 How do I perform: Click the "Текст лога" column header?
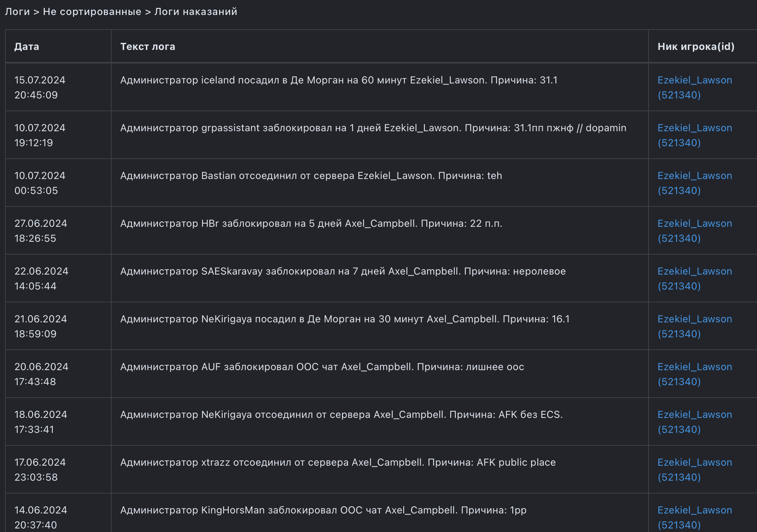pyautogui.click(x=148, y=47)
